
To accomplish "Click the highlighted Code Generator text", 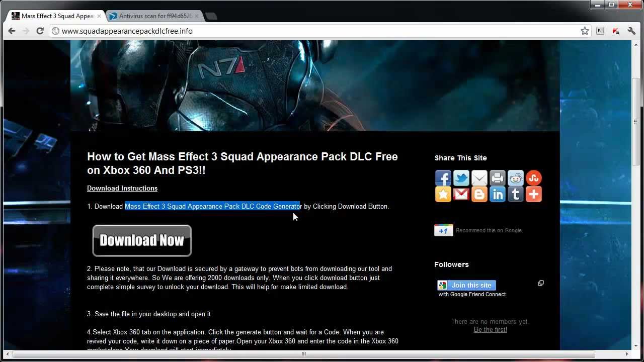I will pos(213,206).
